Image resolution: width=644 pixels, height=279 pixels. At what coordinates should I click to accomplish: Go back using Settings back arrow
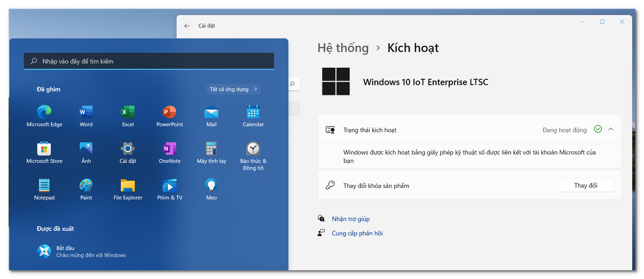[187, 26]
